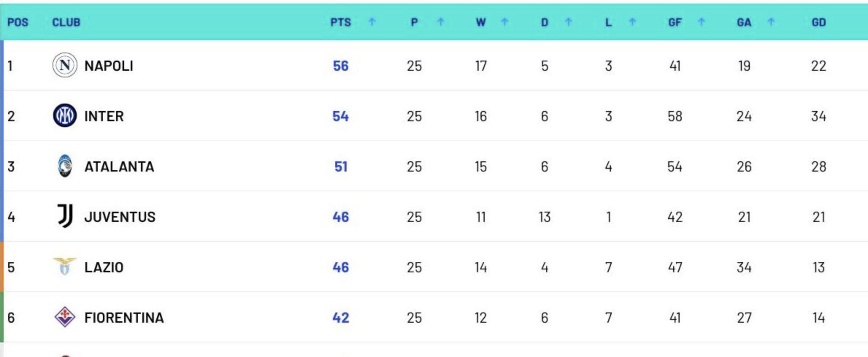Sort by wins arrow icon
Viewport: 868px width, 357px height.
(x=505, y=22)
